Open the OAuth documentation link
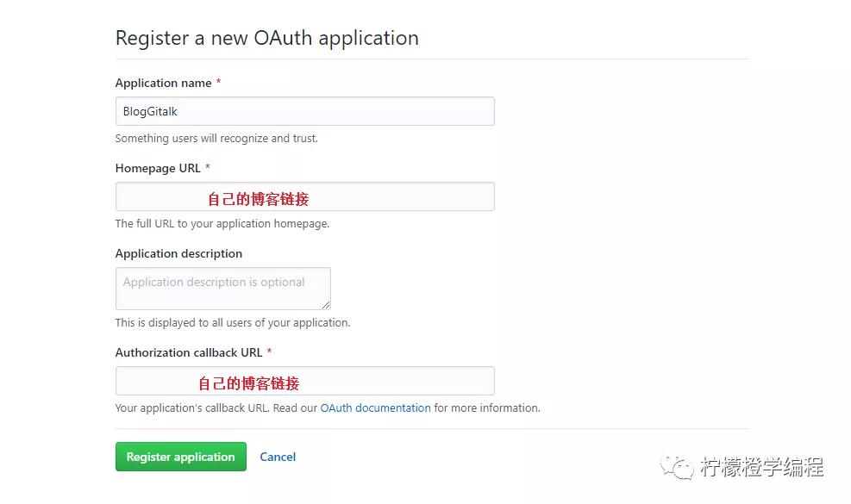Image resolution: width=851 pixels, height=504 pixels. pyautogui.click(x=375, y=408)
